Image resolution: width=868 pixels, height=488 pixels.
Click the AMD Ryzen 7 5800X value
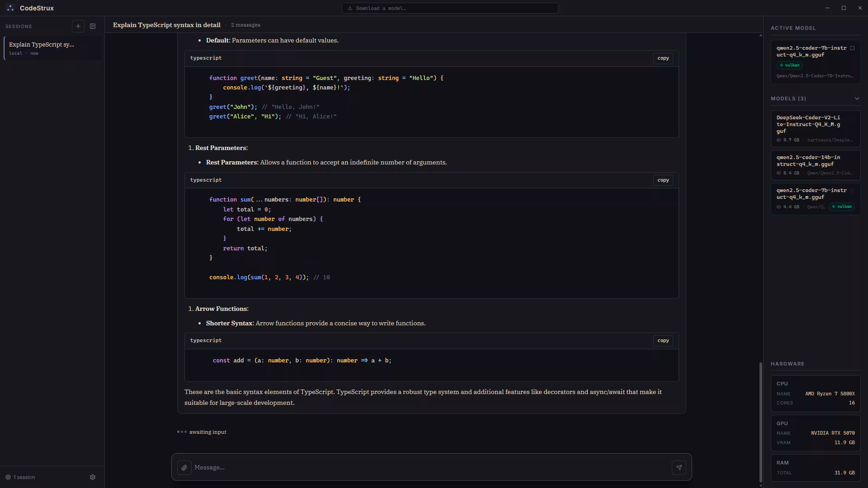pos(830,394)
